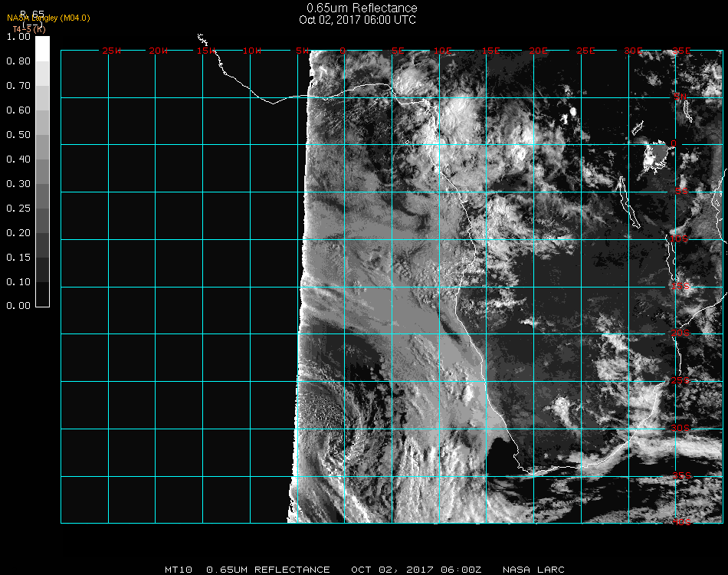Click 'MT10' in the bottom caption
728x575 pixels.
tap(179, 570)
